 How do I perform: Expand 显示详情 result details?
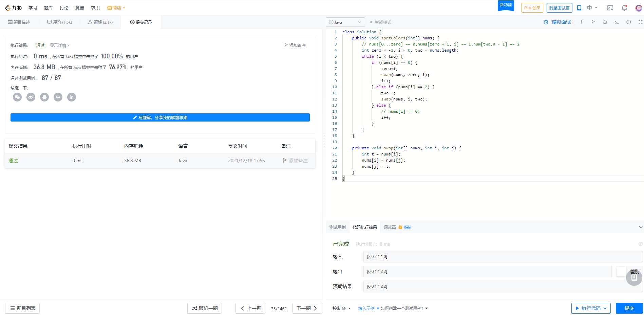59,45
